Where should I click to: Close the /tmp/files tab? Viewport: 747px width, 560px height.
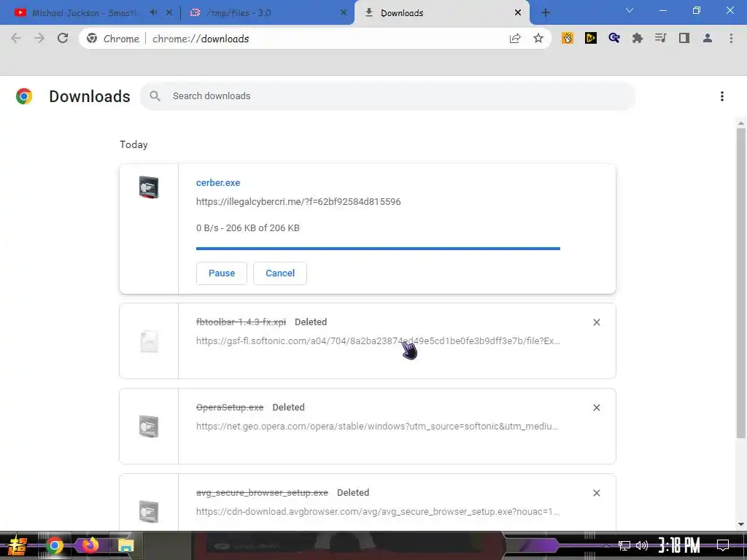344,13
